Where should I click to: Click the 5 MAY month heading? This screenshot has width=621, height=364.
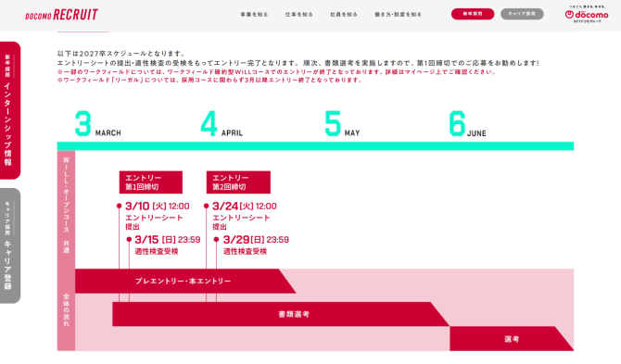point(342,124)
